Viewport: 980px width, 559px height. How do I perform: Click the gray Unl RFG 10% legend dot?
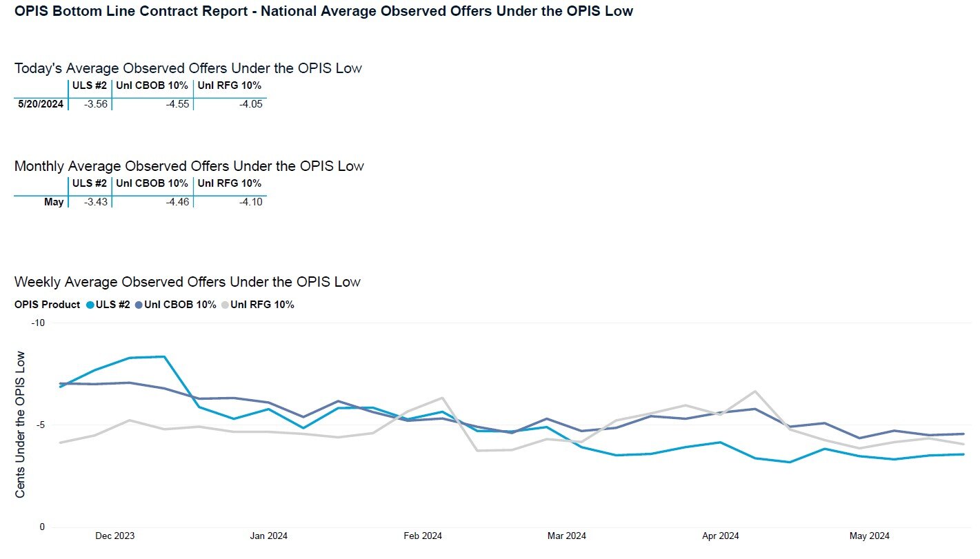225,305
